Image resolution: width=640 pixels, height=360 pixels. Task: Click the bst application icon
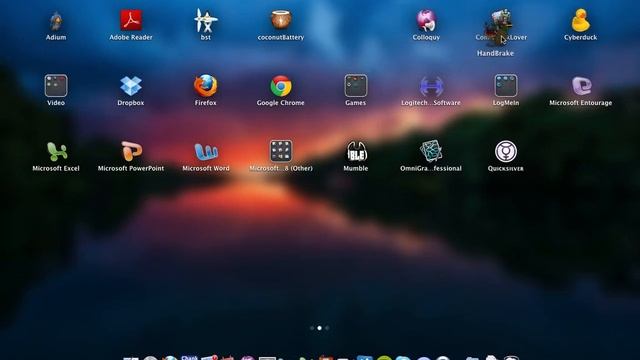pos(206,20)
